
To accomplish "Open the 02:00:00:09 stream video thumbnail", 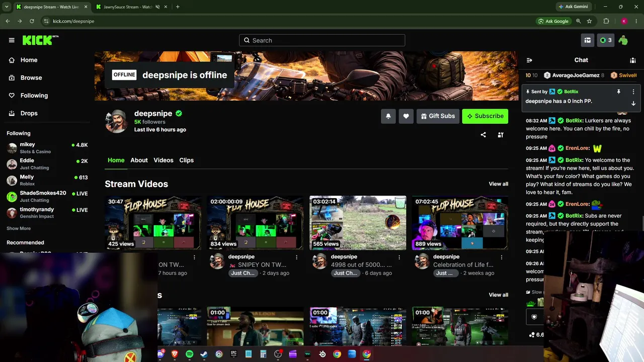I will 255,223.
